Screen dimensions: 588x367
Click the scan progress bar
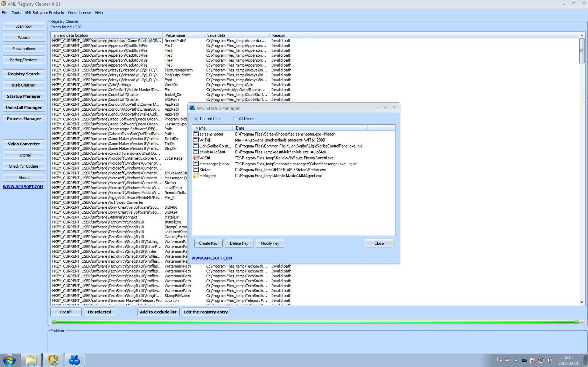click(x=317, y=322)
